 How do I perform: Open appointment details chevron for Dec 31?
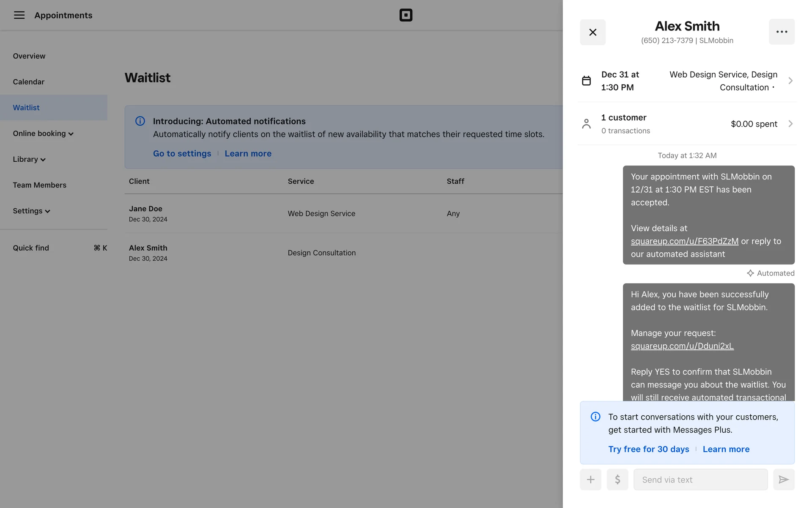tap(790, 81)
